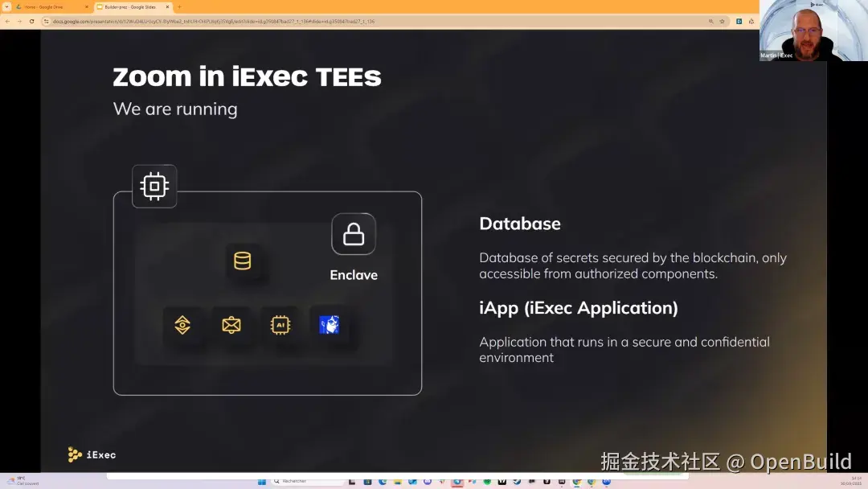Click the iExec logo at the slide bottom
The height and width of the screenshot is (489, 868).
tap(92, 454)
